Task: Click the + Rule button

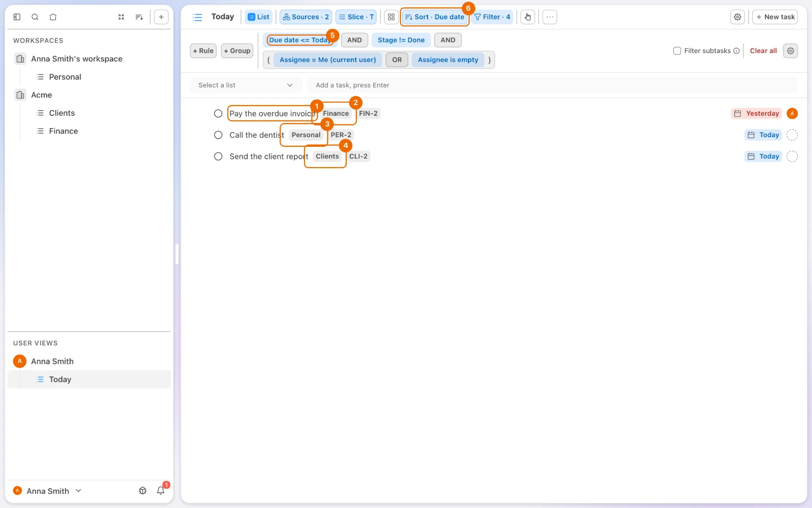Action: click(x=204, y=51)
